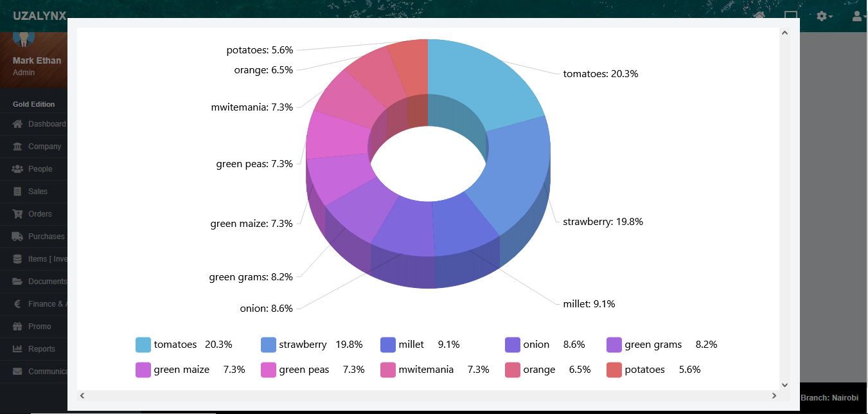Toggle the tomatoes legend item
868x414 pixels.
tap(175, 345)
